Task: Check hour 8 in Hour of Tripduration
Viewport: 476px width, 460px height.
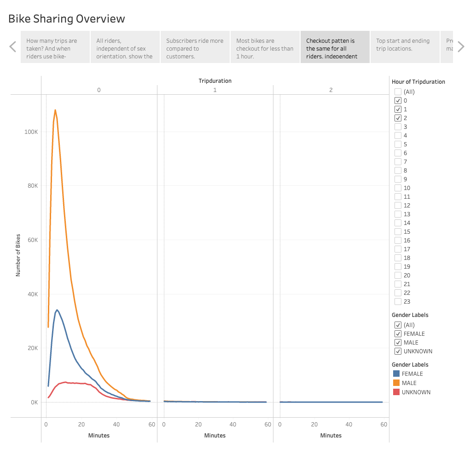Action: click(x=398, y=171)
